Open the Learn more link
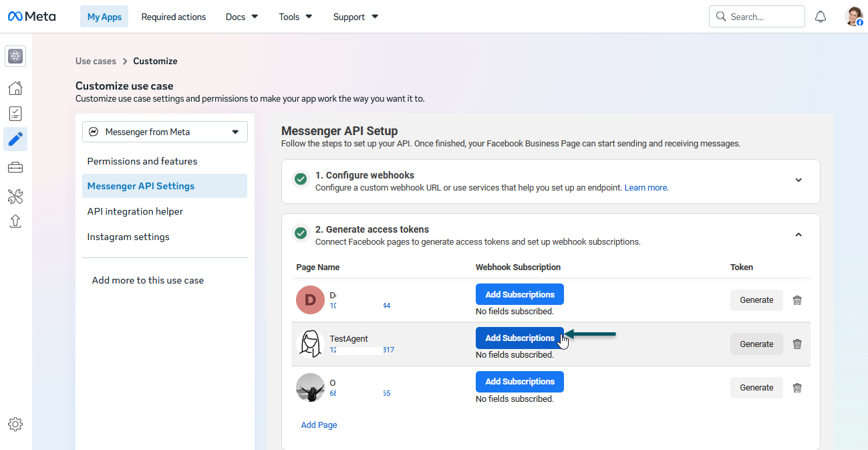 (x=646, y=188)
